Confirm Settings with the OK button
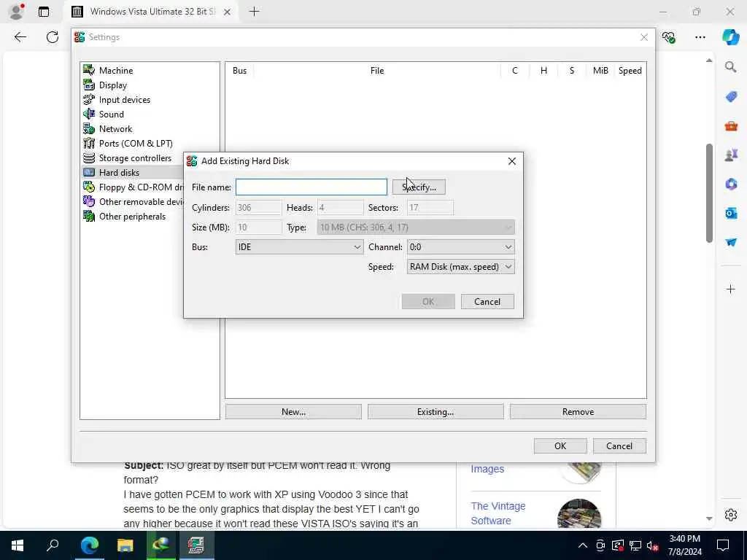 [x=560, y=446]
